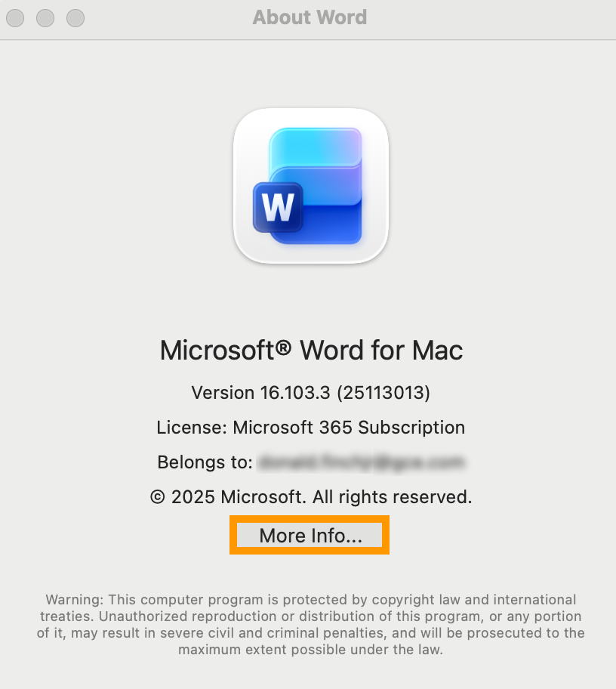Viewport: 616px width, 689px height.
Task: Click the build number 25113013
Action: point(383,392)
